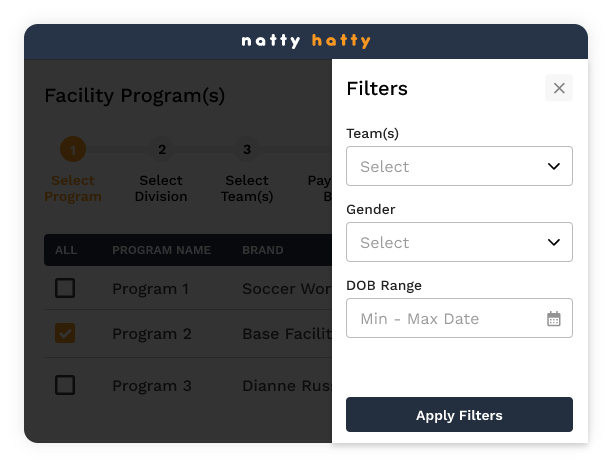Close the Filters panel
Viewport: 612px width, 466px height.
coord(559,88)
